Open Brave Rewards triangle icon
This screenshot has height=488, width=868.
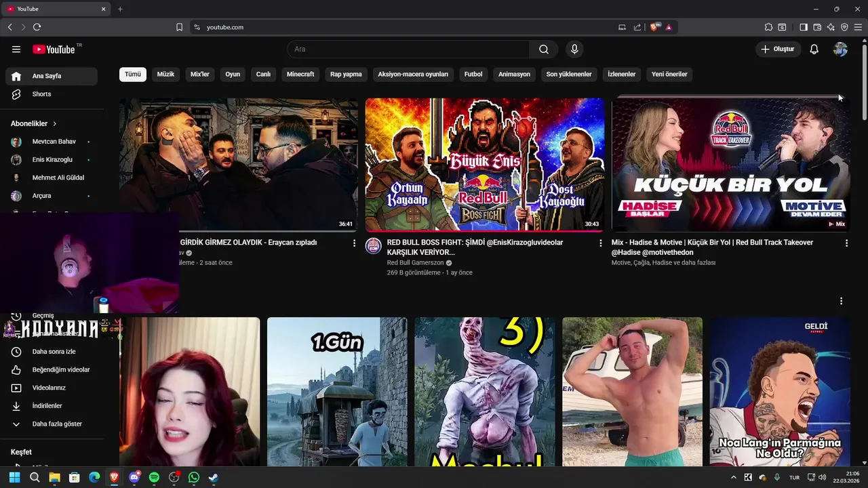[x=669, y=27]
